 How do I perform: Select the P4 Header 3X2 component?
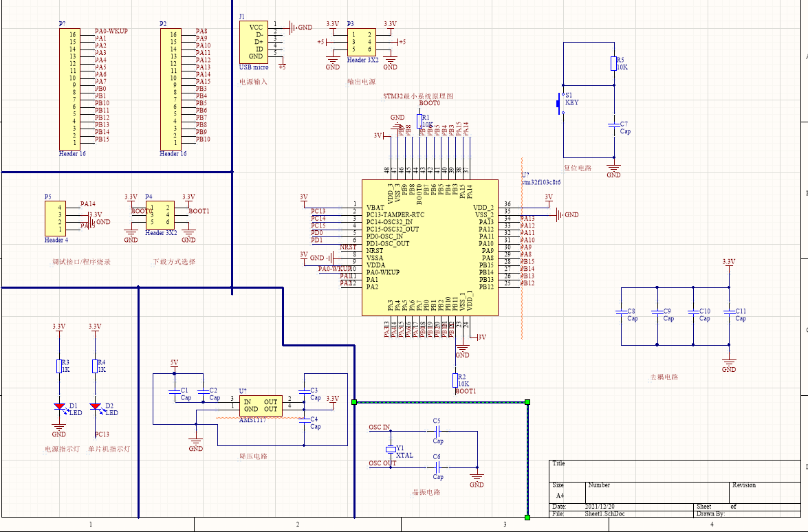click(160, 215)
